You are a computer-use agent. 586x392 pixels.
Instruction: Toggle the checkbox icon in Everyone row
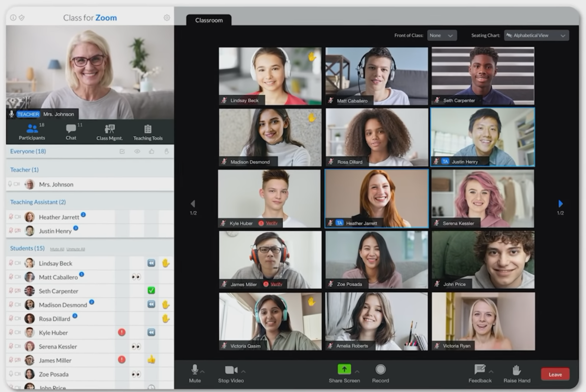(x=122, y=151)
